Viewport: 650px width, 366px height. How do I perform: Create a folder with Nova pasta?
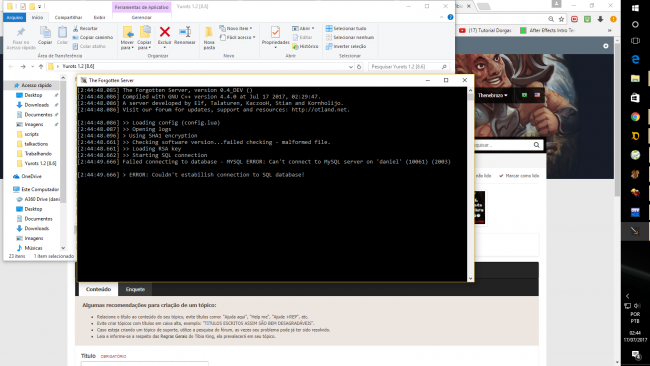209,38
